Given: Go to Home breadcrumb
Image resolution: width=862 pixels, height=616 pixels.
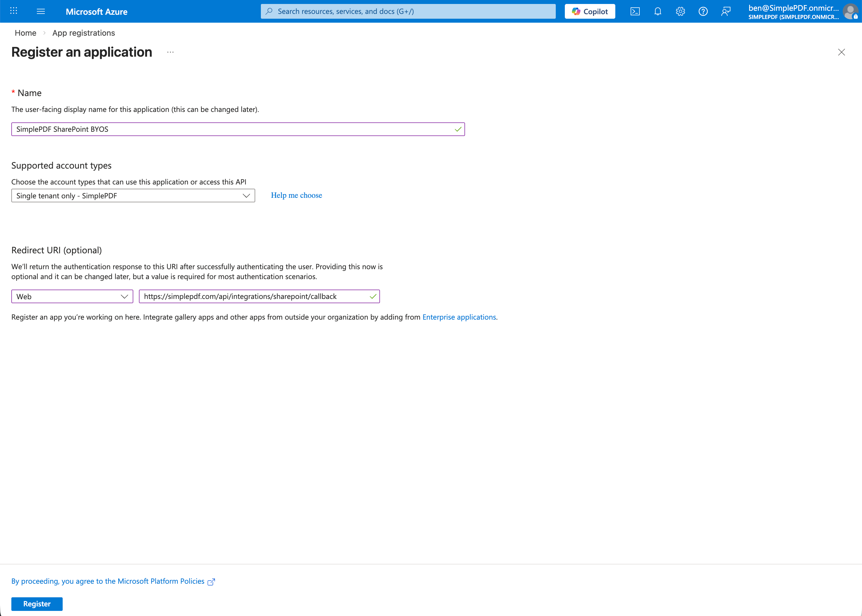Looking at the screenshot, I should [x=26, y=33].
